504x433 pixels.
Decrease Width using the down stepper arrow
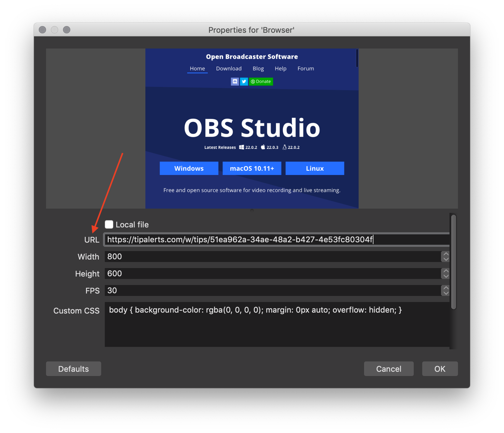[446, 259]
